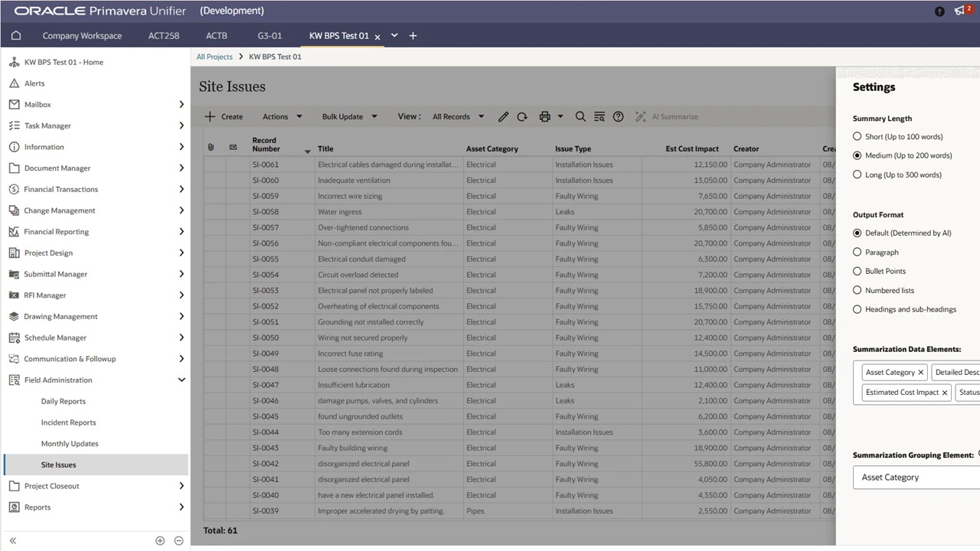Select the AI Summarize magic wand icon
Viewport: 980px width, 551px height.
pyautogui.click(x=640, y=116)
